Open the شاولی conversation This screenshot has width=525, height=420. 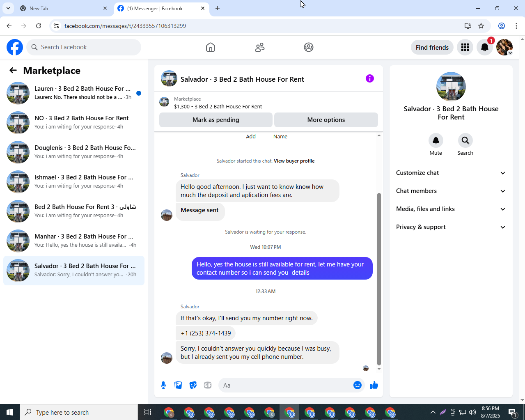coord(74,211)
